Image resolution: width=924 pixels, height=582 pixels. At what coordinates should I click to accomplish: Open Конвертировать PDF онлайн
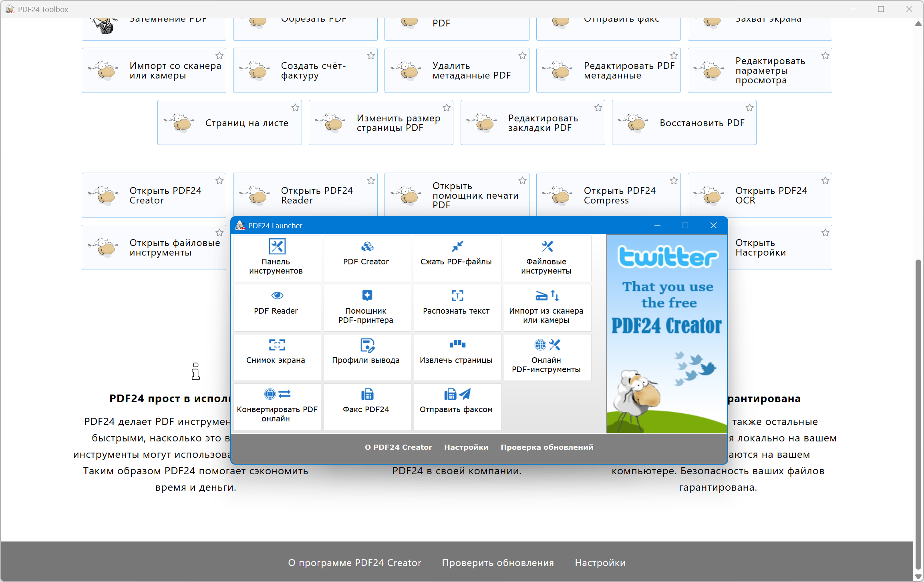point(276,406)
